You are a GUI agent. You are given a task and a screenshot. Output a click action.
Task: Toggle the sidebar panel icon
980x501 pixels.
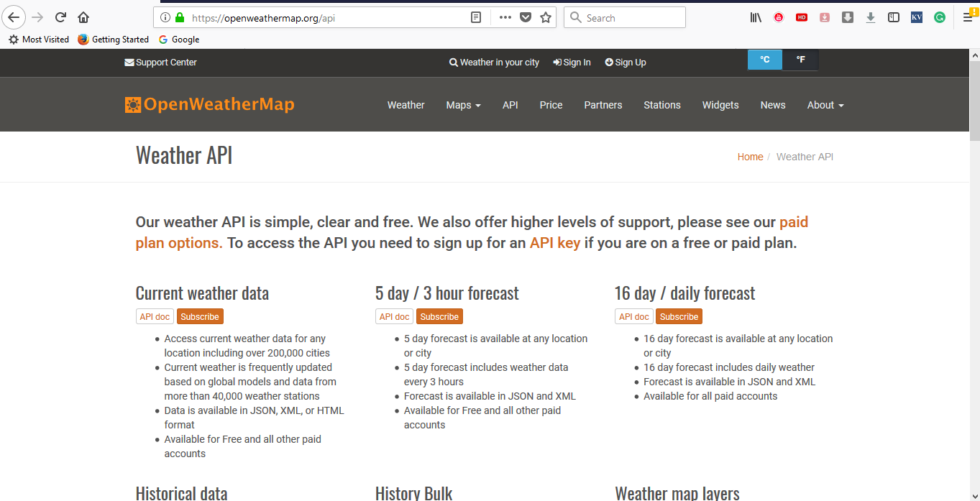(894, 18)
